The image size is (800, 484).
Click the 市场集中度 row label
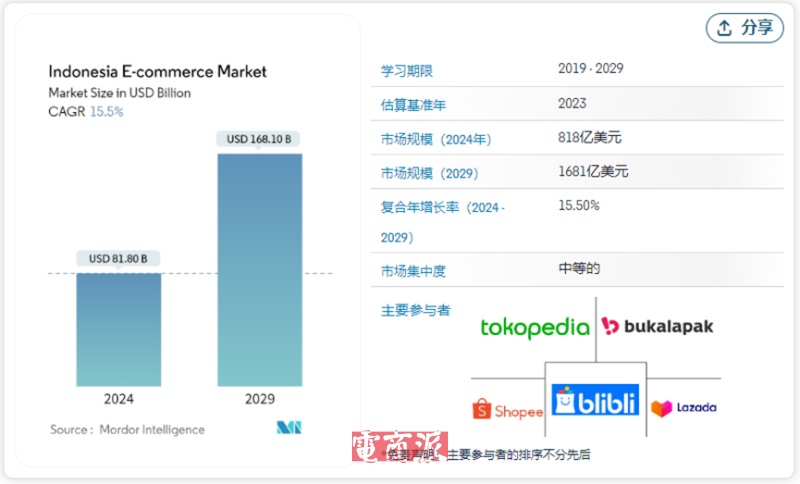click(x=413, y=271)
